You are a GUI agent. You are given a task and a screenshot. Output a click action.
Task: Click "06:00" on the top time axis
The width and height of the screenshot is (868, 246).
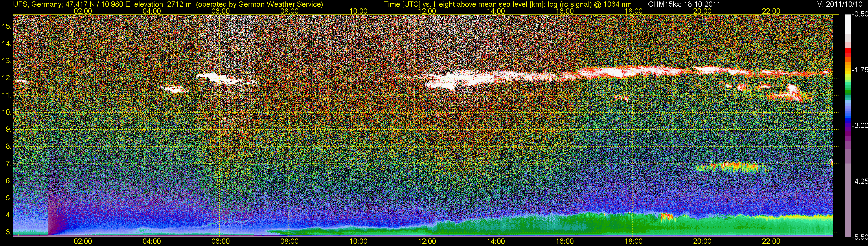[x=220, y=11]
